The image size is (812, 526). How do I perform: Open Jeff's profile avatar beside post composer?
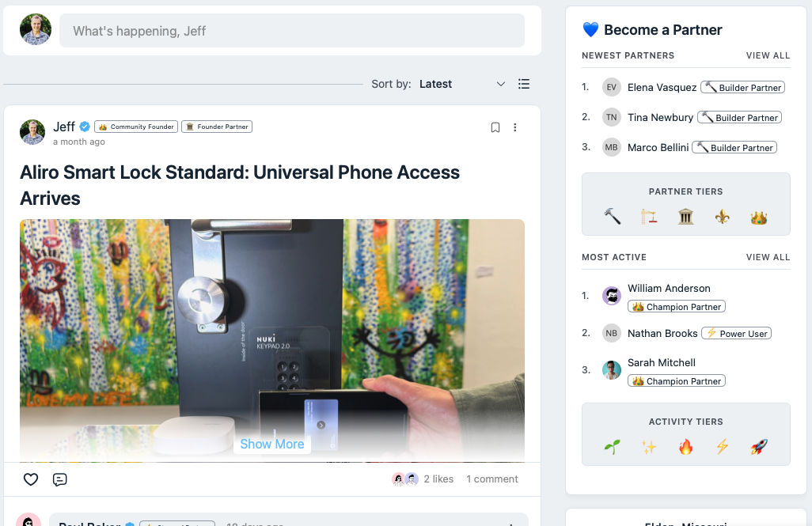tap(36, 29)
